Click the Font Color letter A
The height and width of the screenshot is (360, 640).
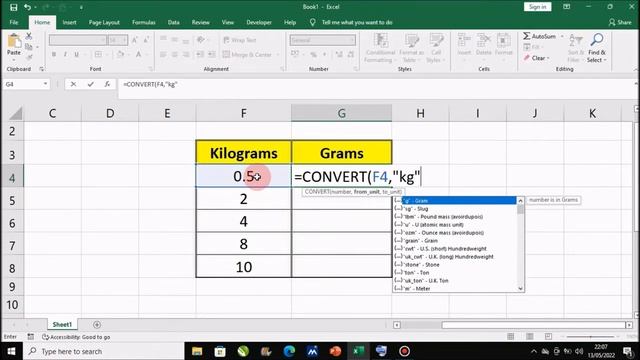(139, 54)
